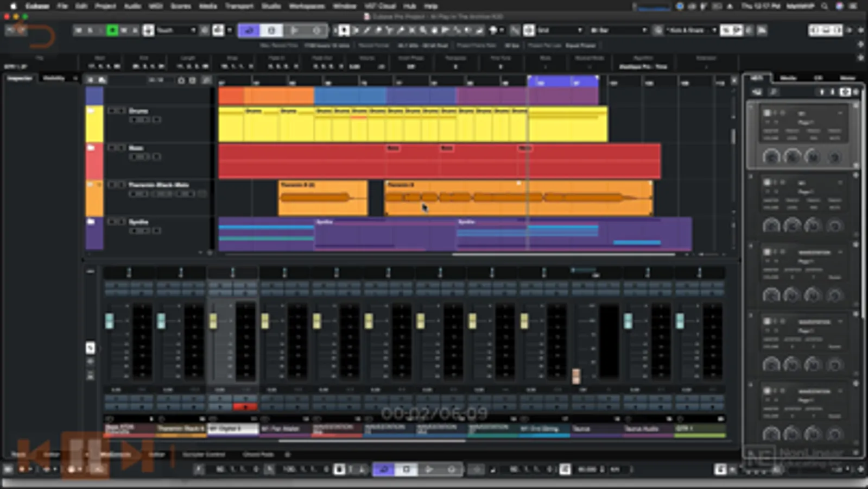Open the Transport menu

(x=239, y=6)
